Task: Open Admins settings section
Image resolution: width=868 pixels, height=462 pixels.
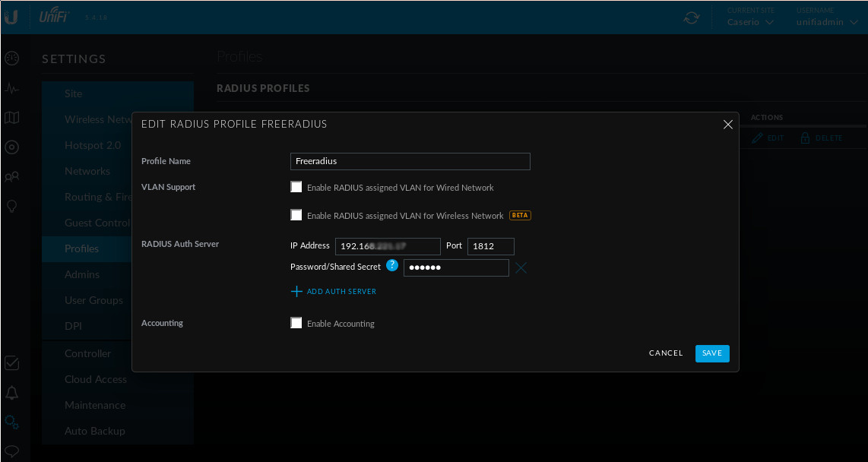Action: [82, 274]
